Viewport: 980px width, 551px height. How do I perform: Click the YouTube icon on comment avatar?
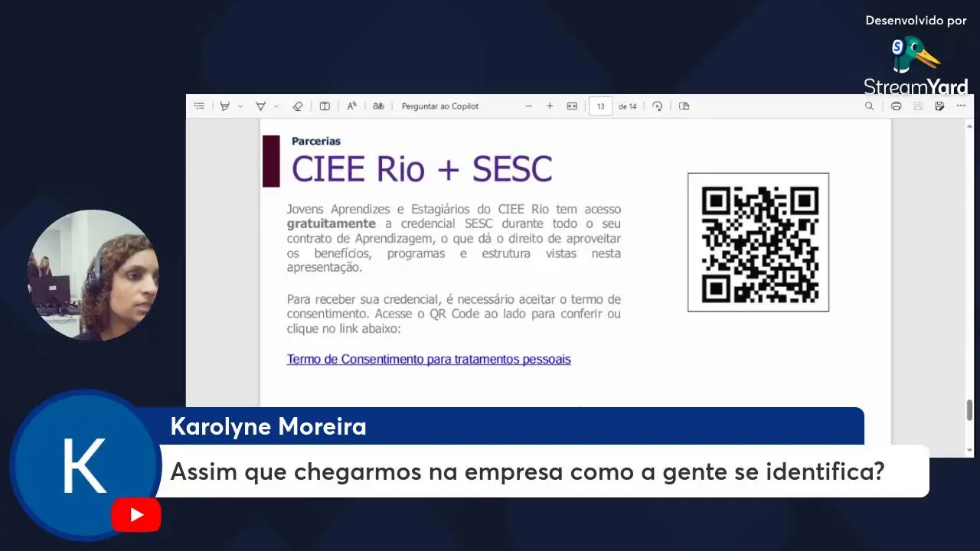136,515
